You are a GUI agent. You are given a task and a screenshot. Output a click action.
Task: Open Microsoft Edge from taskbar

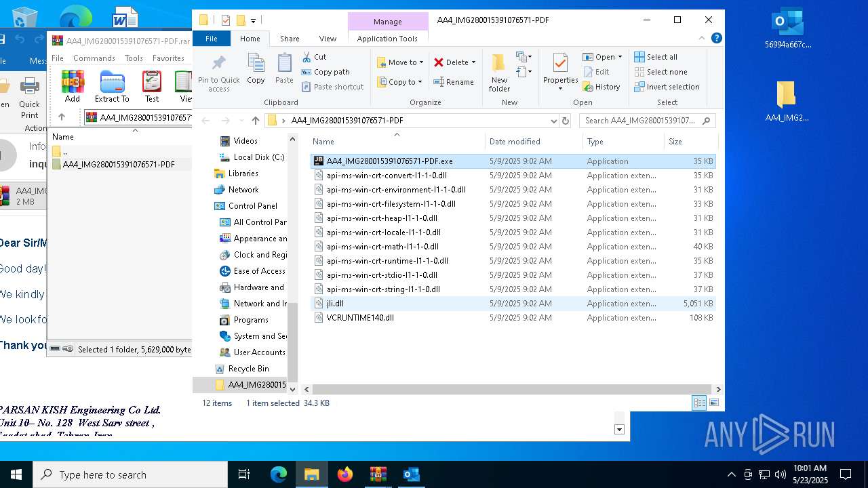point(279,474)
